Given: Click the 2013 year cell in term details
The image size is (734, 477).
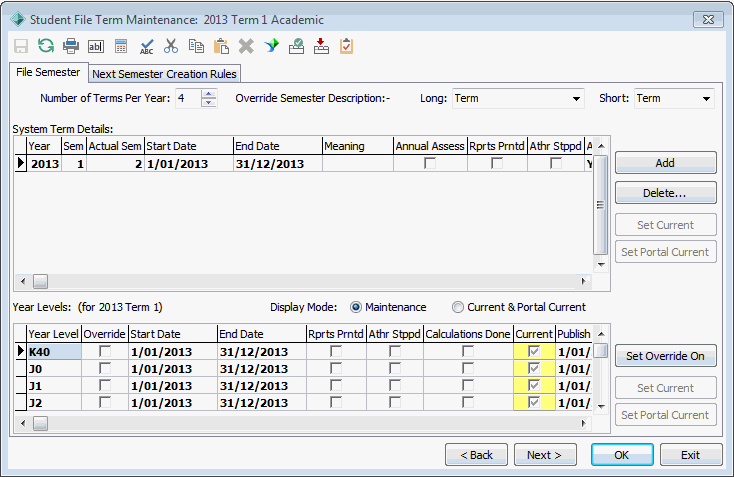Looking at the screenshot, I should (x=44, y=164).
